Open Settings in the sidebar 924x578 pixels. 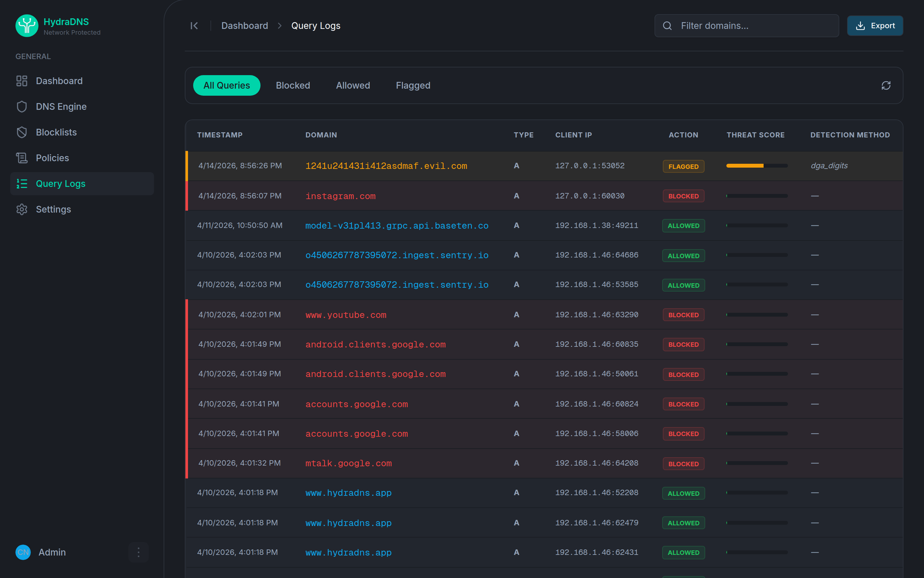(82, 209)
